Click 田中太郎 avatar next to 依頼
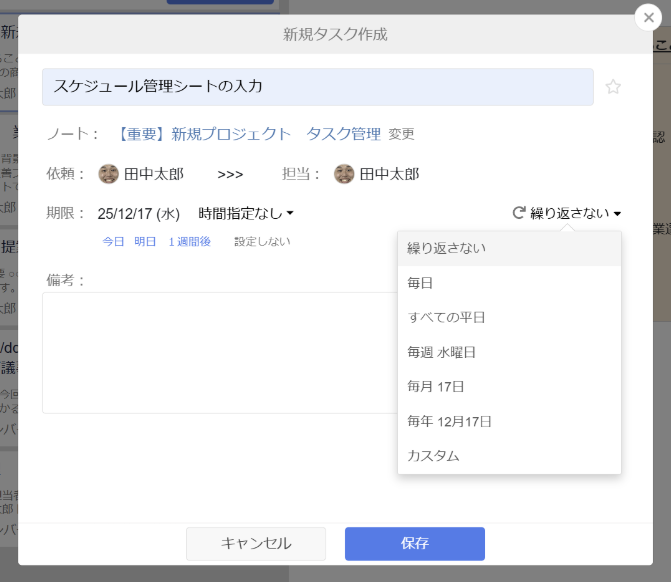 click(x=109, y=174)
